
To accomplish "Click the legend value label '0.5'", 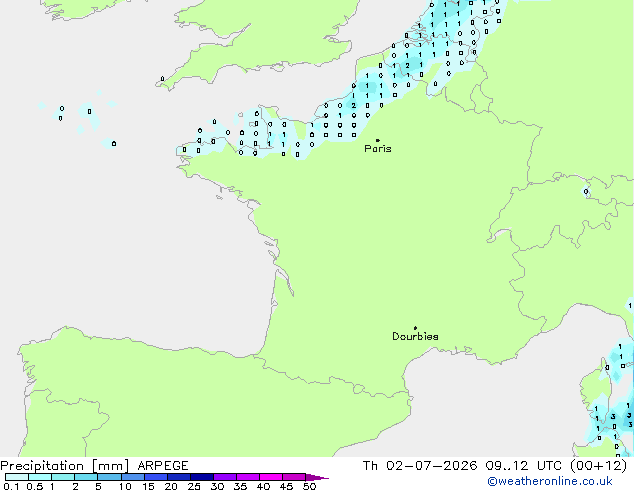I will coord(35,486).
